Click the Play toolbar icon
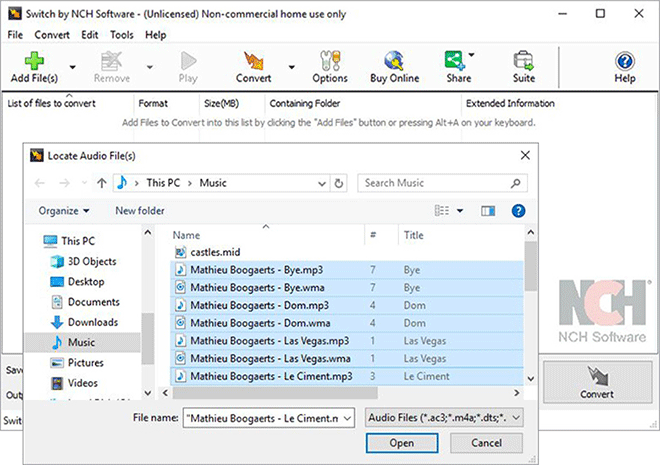Screen dimensions: 660x465 click(188, 67)
